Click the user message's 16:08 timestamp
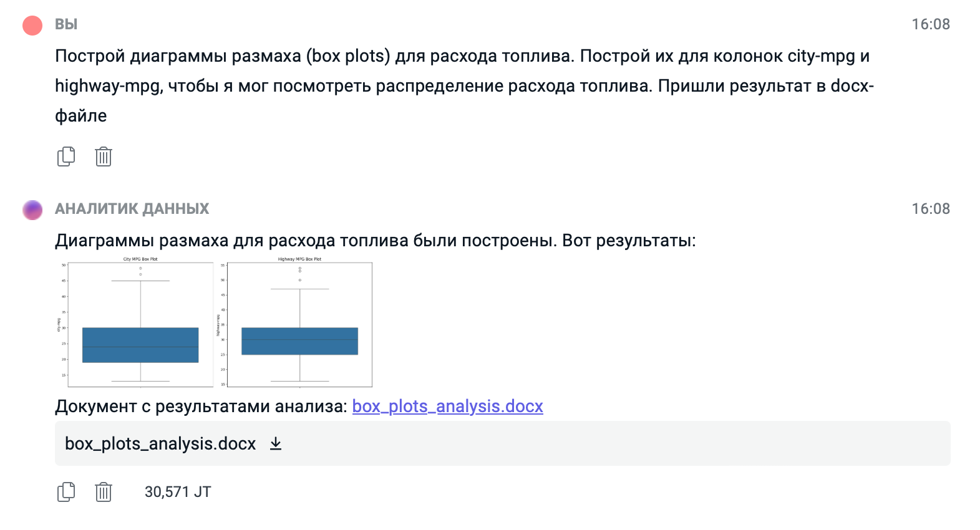The image size is (980, 530). [930, 24]
